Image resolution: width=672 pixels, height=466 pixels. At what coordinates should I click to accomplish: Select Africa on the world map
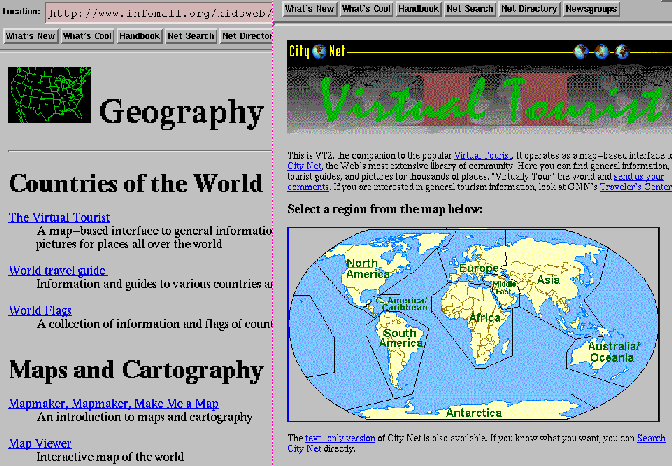point(485,318)
